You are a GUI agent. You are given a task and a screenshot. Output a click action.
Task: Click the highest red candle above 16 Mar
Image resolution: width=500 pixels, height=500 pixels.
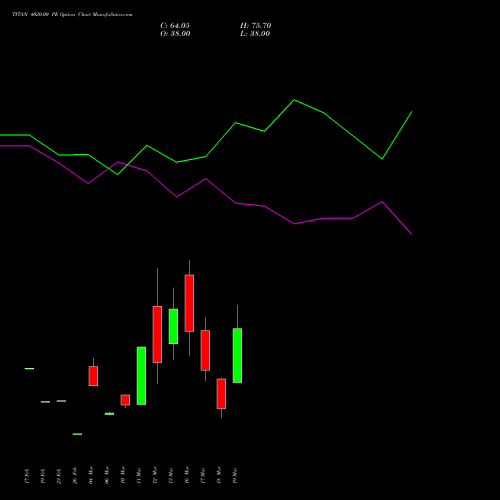189,303
